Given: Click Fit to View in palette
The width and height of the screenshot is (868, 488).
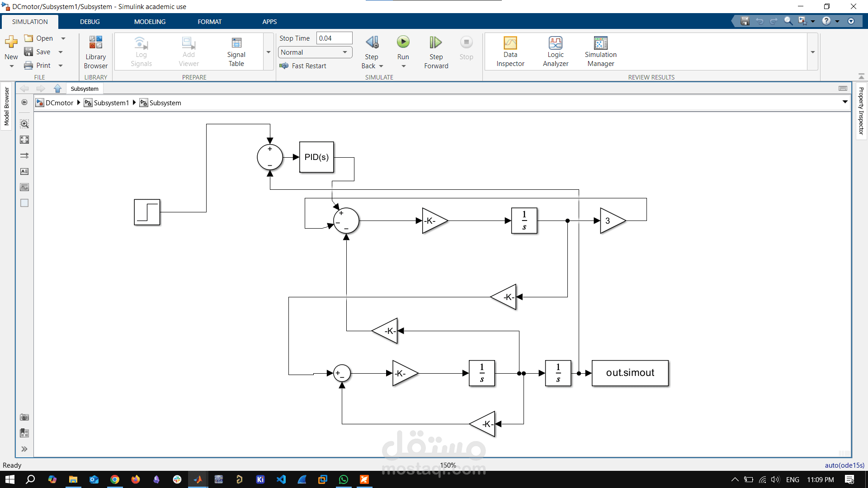Looking at the screenshot, I should point(24,140).
